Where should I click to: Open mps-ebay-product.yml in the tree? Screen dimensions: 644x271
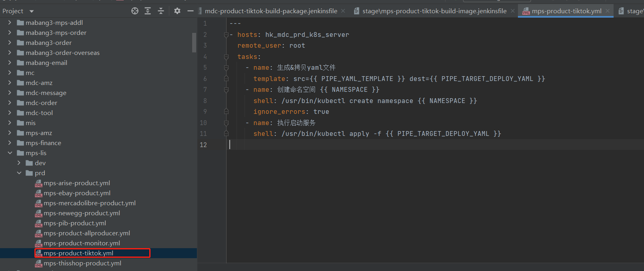click(77, 193)
